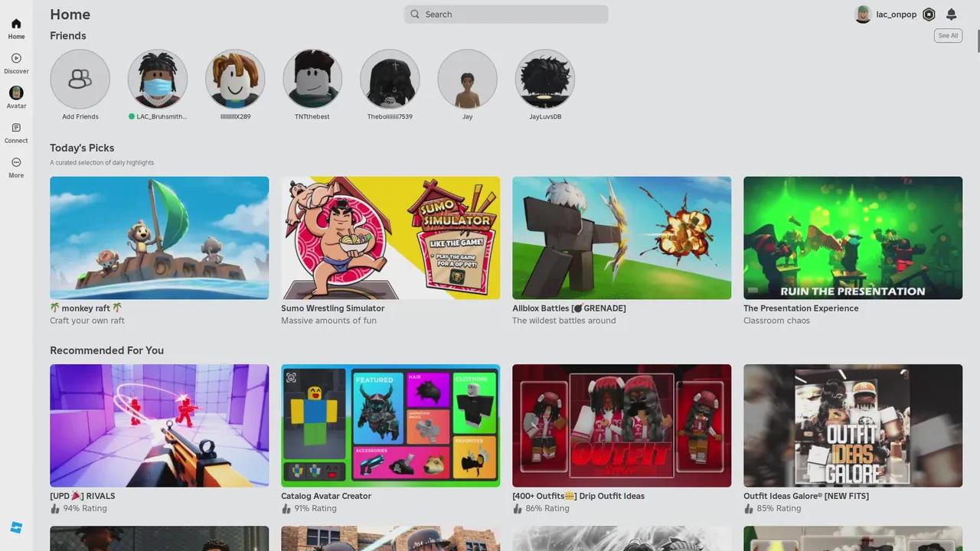980x551 pixels.
Task: Open the Allblox Battles explosion thumbnail
Action: click(x=622, y=238)
